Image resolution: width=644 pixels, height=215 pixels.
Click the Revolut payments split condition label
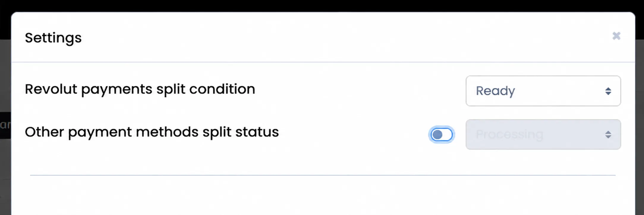pyautogui.click(x=140, y=89)
